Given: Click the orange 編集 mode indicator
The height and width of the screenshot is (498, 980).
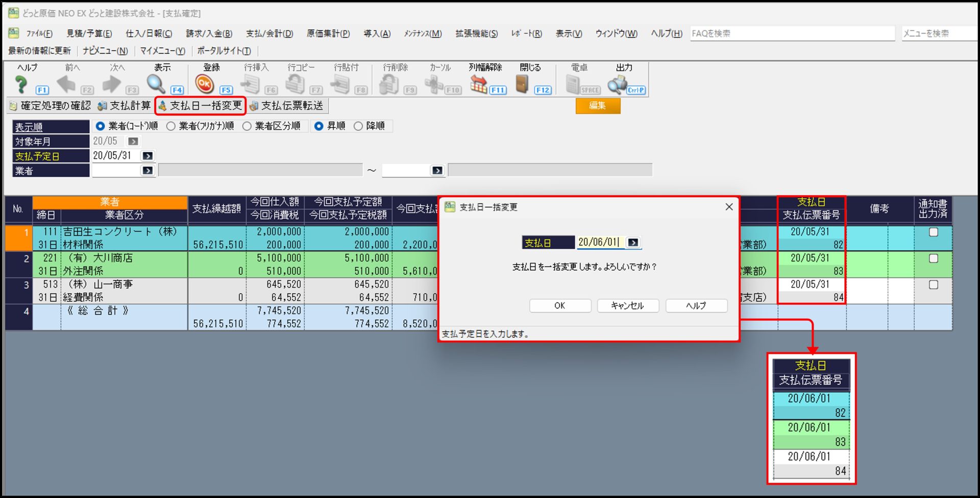Looking at the screenshot, I should tap(598, 106).
